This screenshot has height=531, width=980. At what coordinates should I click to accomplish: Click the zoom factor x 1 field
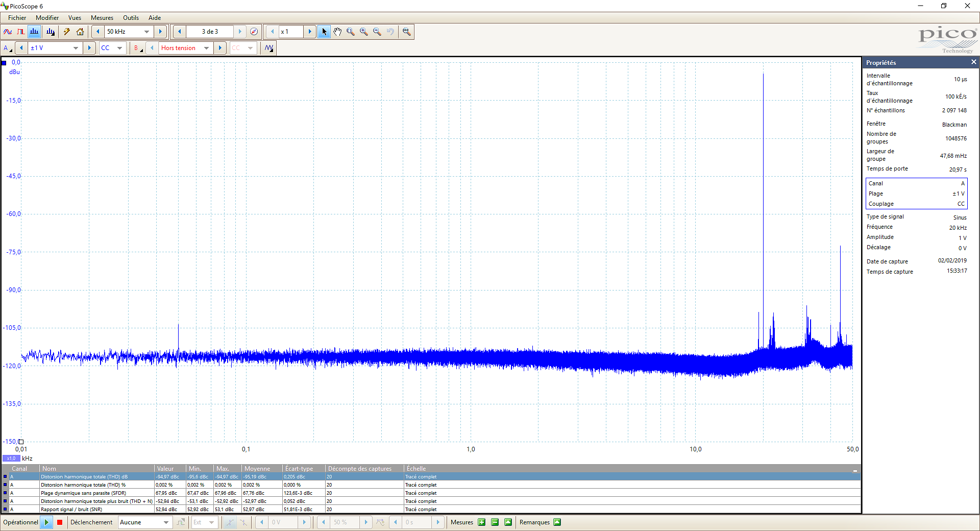point(291,32)
